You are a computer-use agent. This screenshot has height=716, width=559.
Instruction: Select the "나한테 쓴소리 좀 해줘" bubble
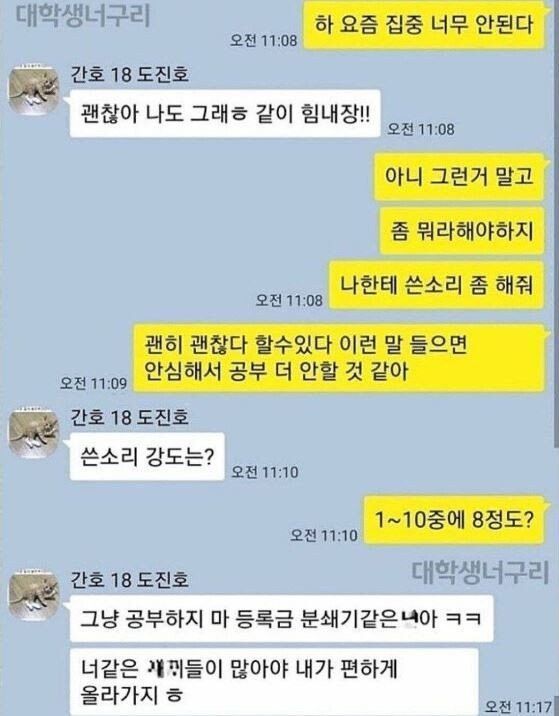coord(437,285)
